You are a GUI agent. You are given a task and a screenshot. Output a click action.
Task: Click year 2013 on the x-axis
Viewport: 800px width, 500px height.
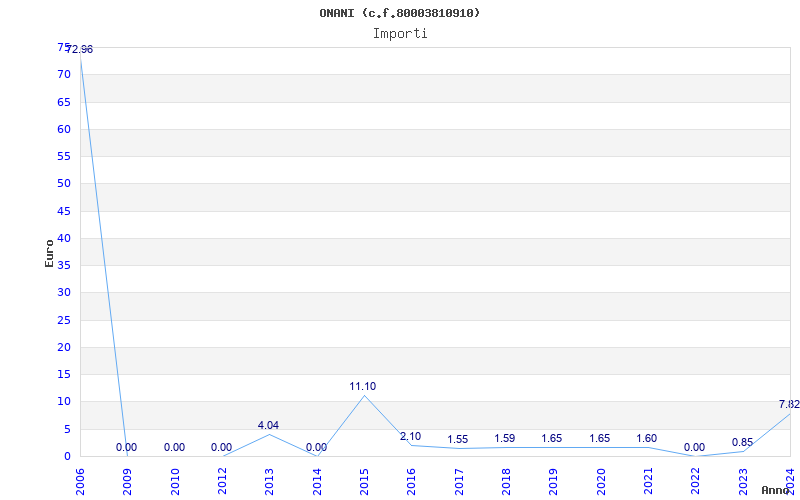[x=269, y=482]
